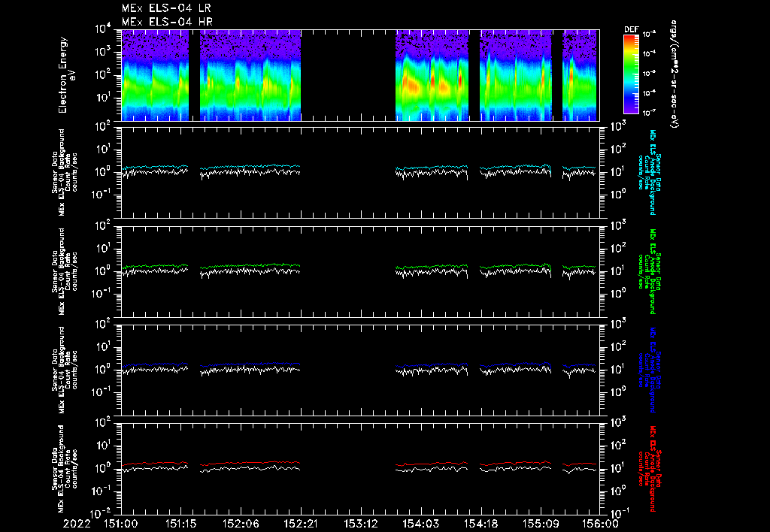Click the "151:15" time axis tick label
The image size is (770, 532).
tap(180, 524)
